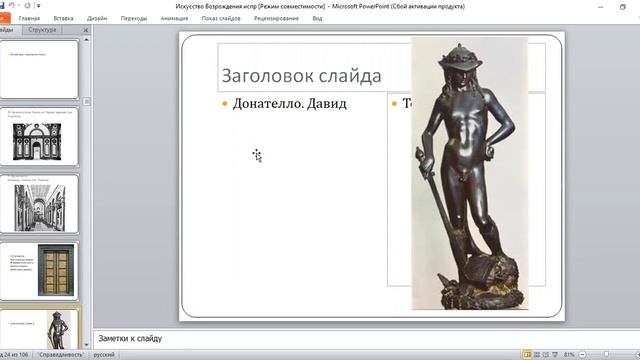The width and height of the screenshot is (640, 360).
Task: Select the first thumbnail with text only
Action: pyautogui.click(x=39, y=69)
